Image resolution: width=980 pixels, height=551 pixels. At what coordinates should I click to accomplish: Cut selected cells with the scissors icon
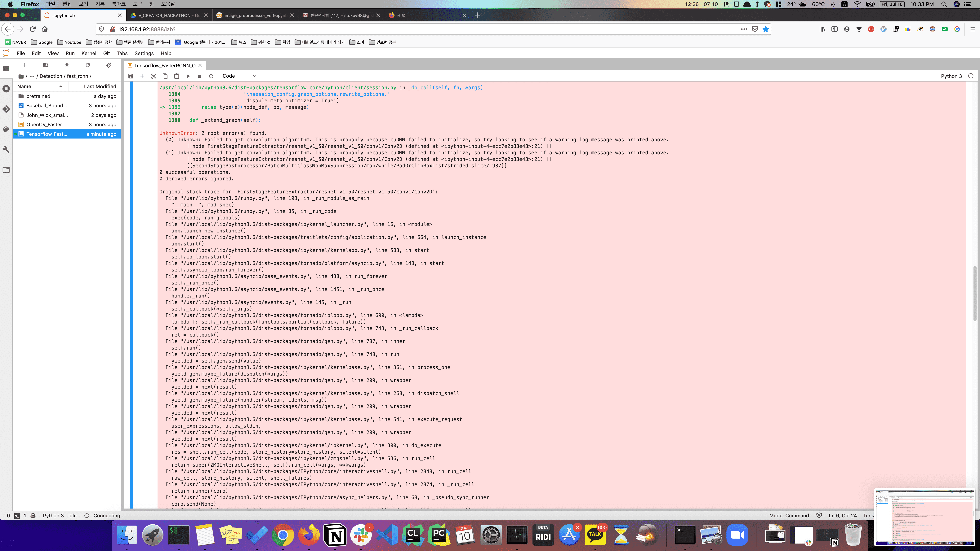point(153,76)
